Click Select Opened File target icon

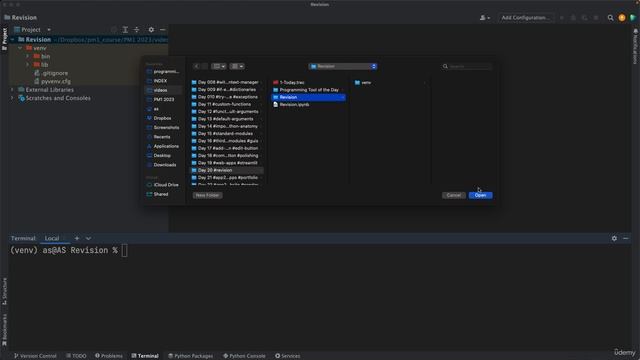[114, 30]
